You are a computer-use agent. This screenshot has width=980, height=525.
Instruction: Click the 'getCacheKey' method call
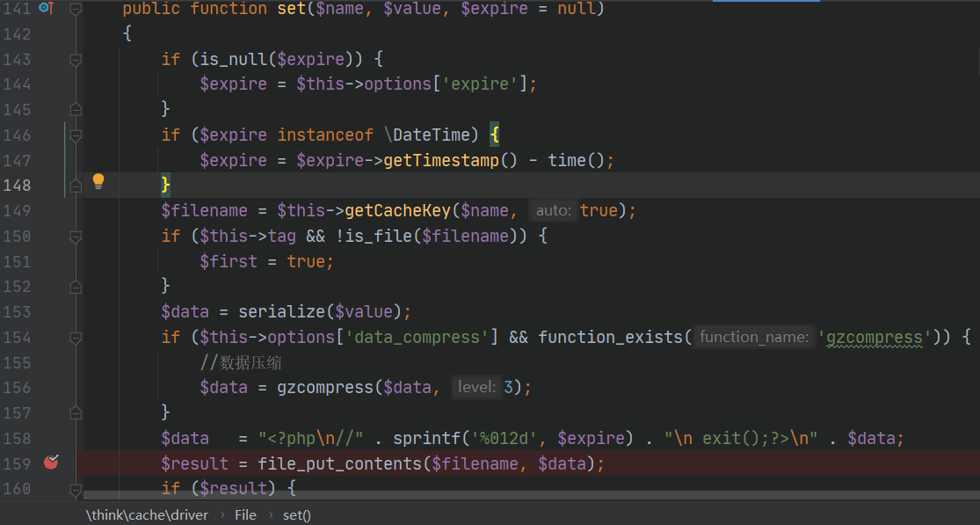[x=397, y=211]
